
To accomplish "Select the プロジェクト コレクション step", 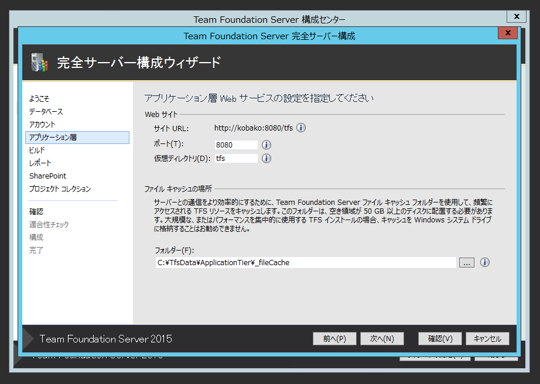I will pyautogui.click(x=60, y=189).
